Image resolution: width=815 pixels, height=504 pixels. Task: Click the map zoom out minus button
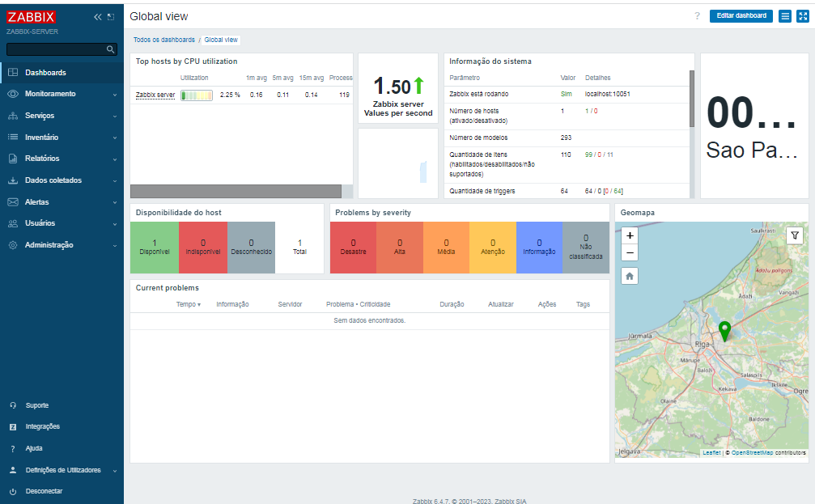tap(630, 253)
